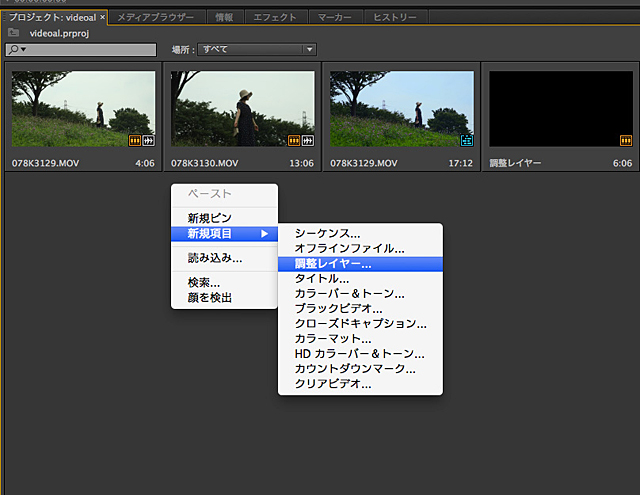Viewport: 640px width, 495px height.
Task: Select オフラインファイル... in the submenu
Action: (x=360, y=249)
